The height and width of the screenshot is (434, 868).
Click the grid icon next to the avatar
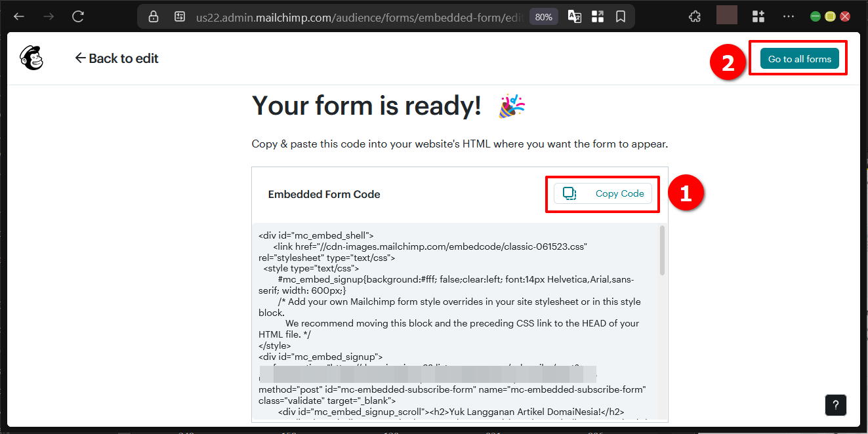(x=758, y=16)
